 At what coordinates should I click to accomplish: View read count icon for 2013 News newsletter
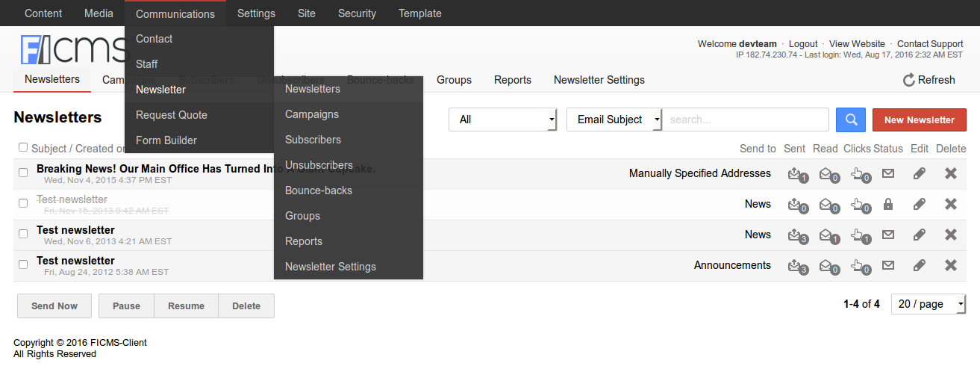828,235
